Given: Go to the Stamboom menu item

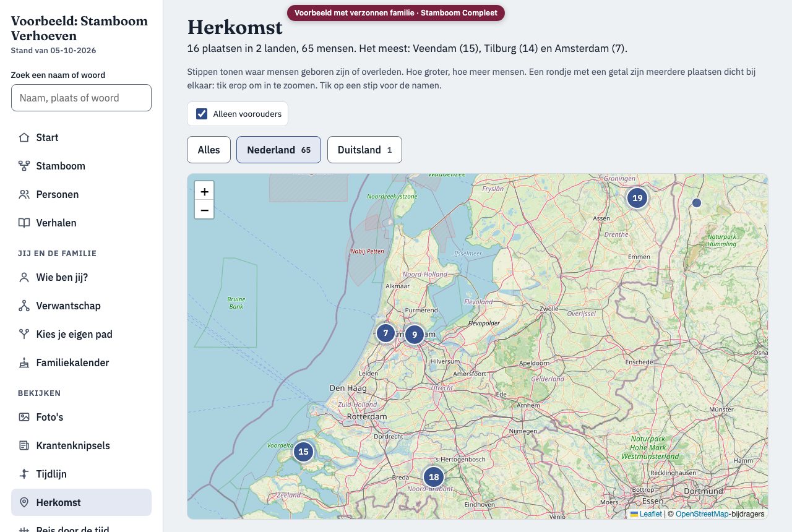Looking at the screenshot, I should (x=81, y=166).
